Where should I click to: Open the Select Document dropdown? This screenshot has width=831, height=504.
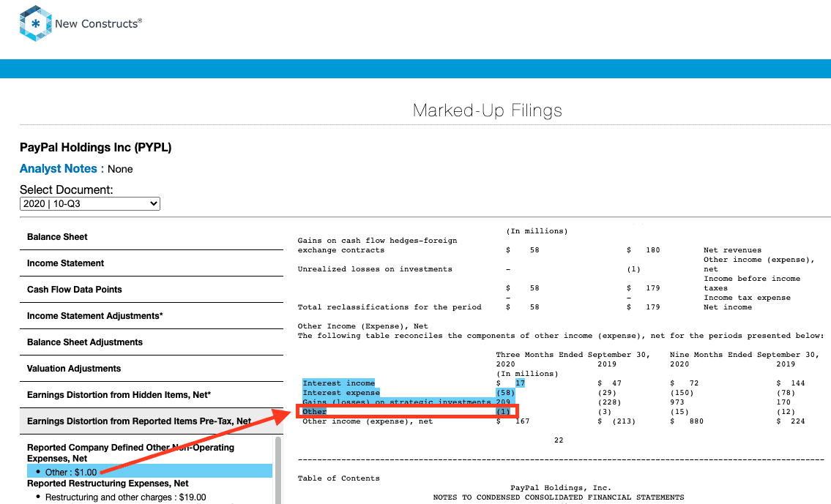(89, 204)
